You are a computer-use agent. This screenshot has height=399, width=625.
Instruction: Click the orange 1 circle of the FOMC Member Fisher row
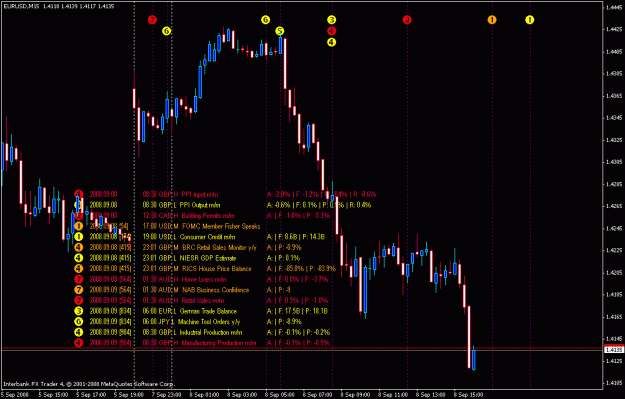[79, 226]
